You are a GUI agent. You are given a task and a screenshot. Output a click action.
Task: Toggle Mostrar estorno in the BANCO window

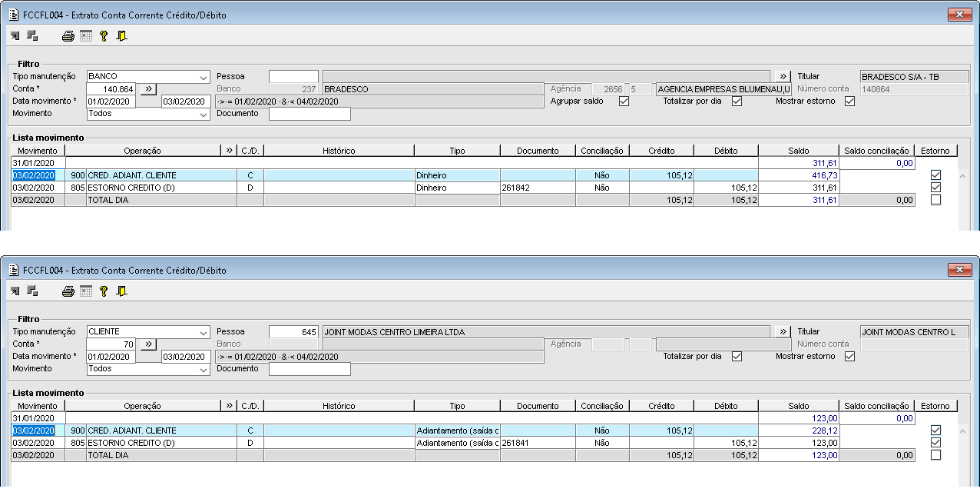tap(849, 101)
